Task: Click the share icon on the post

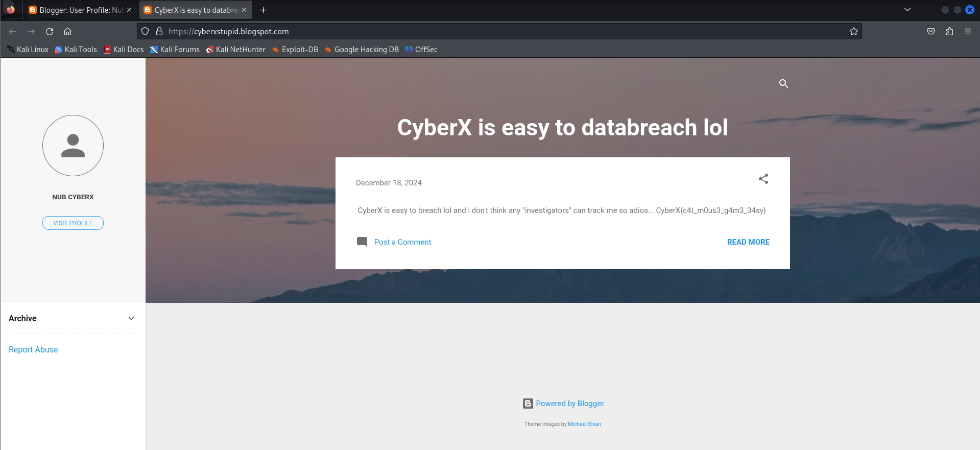Action: pyautogui.click(x=763, y=179)
